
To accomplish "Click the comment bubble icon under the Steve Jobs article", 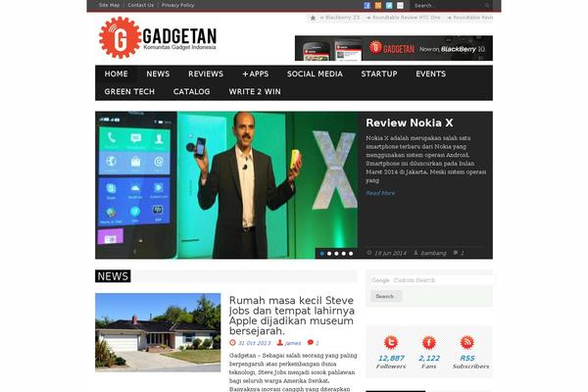I will coord(310,342).
